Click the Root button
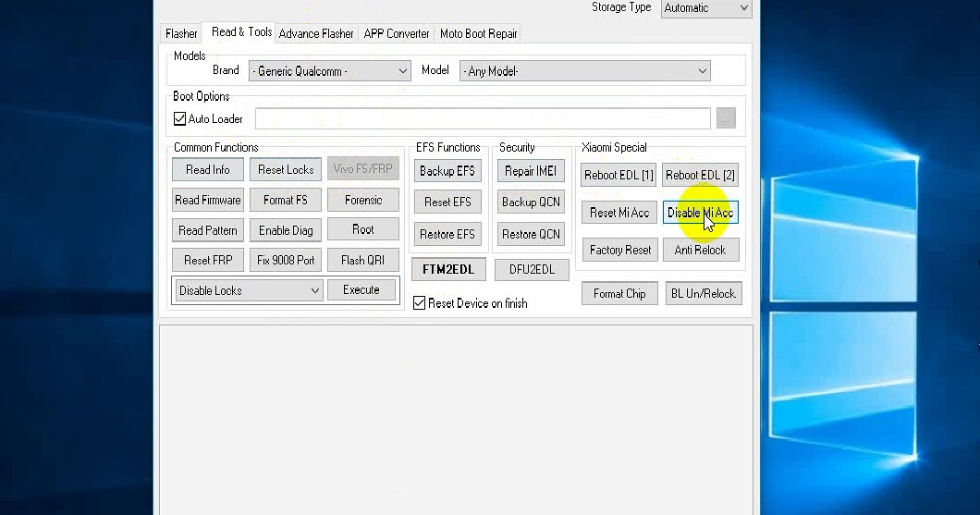This screenshot has height=515, width=980. point(363,229)
